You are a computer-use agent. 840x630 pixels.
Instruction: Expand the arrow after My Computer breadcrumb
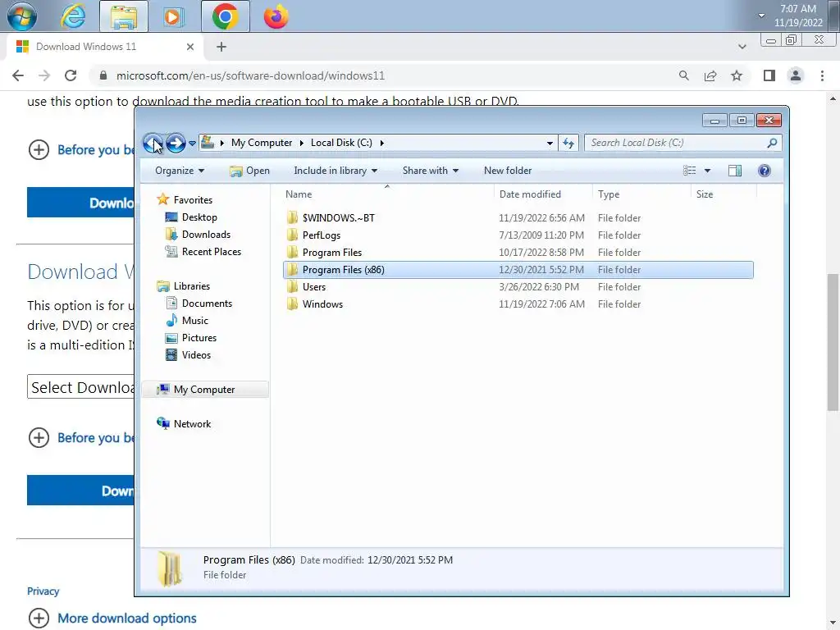[302, 143]
